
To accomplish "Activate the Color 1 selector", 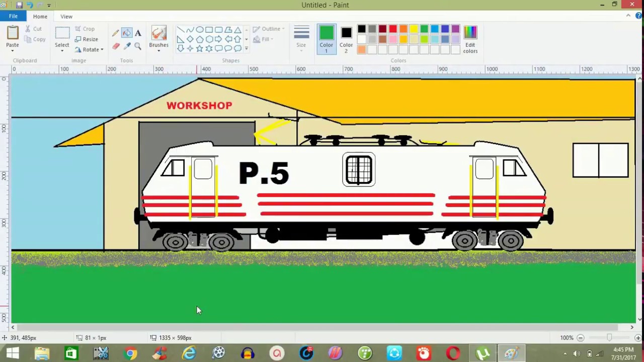I will tap(326, 39).
